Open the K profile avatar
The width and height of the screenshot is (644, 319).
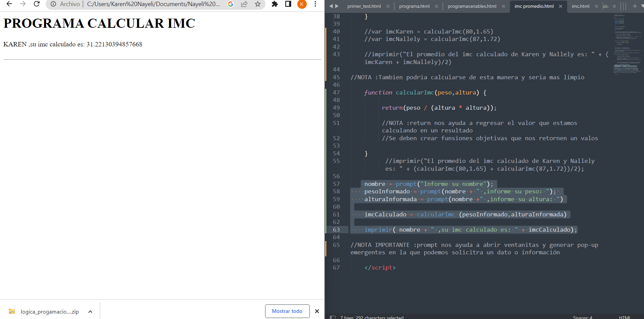pos(302,4)
